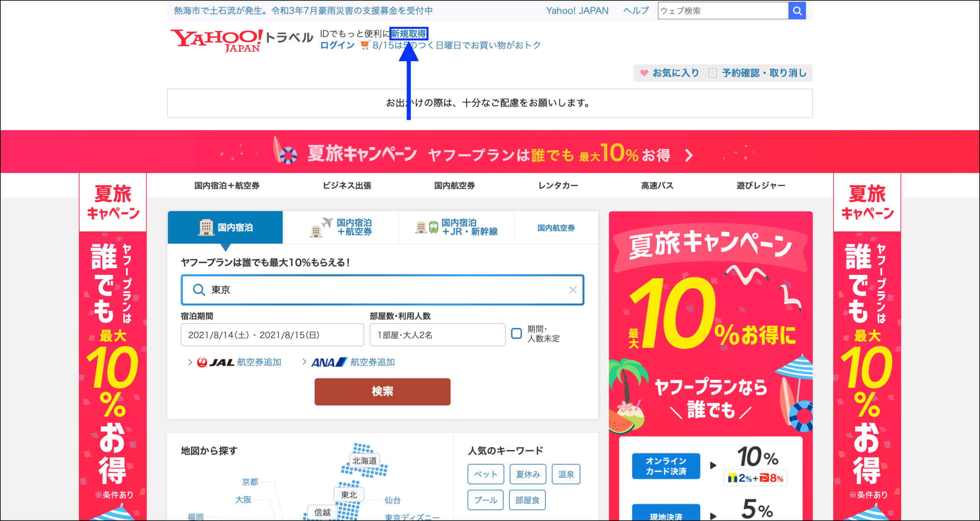Click the train icon in 国内宿泊+JR tab
The height and width of the screenshot is (521, 980).
pos(433,227)
